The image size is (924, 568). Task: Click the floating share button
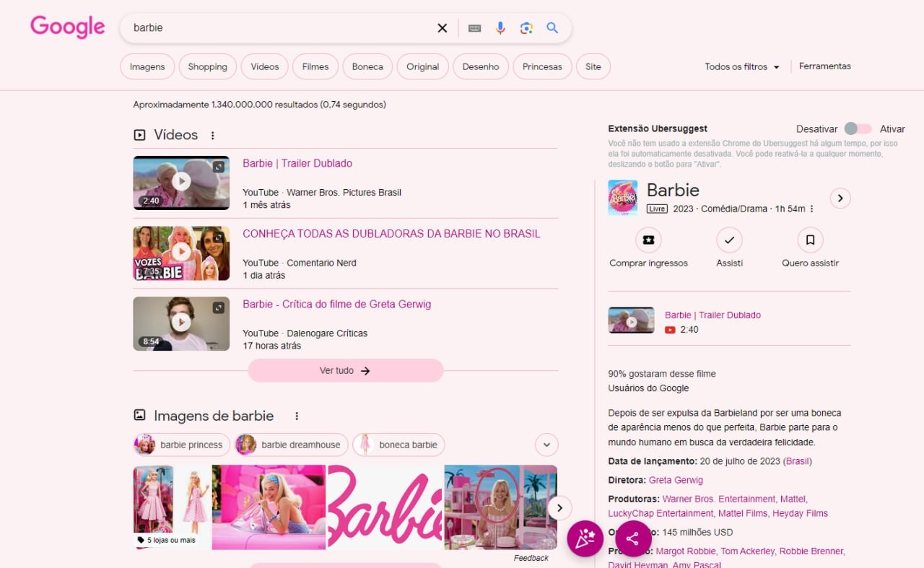633,538
